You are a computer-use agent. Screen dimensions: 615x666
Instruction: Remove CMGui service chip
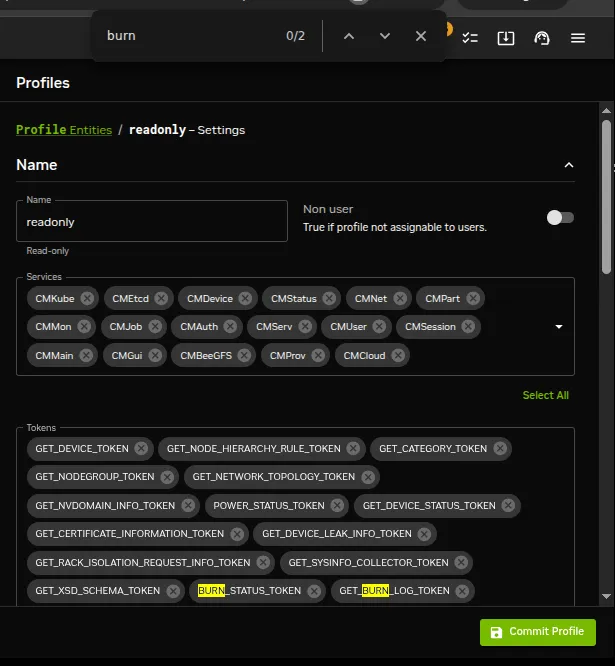(155, 355)
